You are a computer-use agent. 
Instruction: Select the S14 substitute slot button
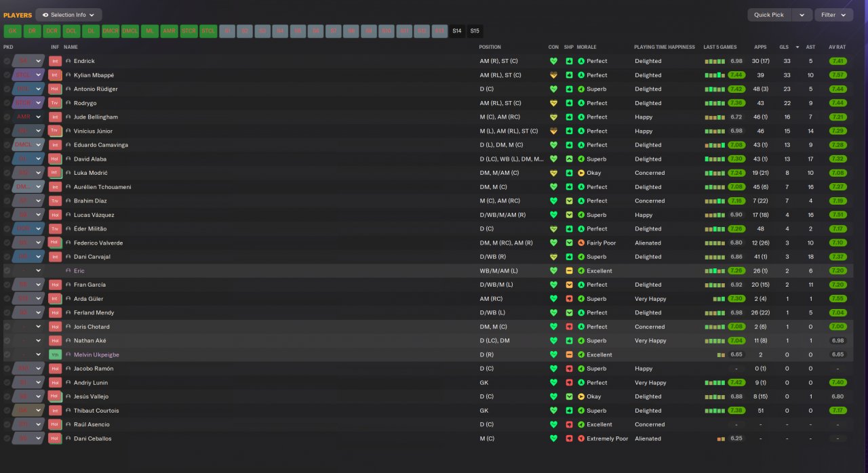coord(457,31)
